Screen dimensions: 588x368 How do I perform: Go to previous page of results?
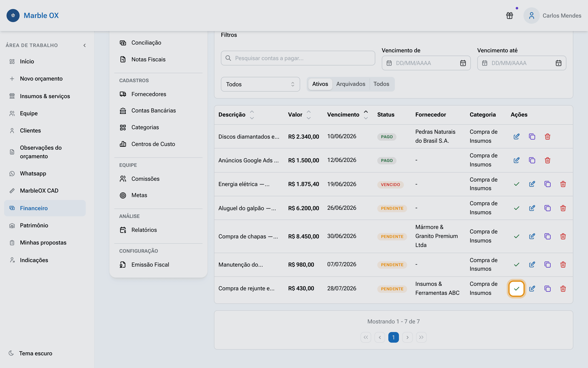380,337
